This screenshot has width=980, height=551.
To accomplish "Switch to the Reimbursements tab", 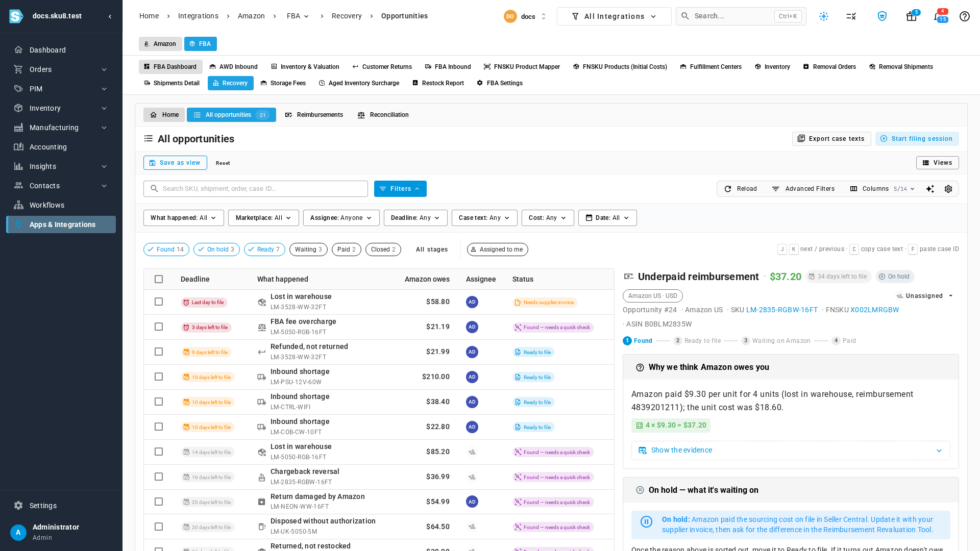I will coord(314,115).
